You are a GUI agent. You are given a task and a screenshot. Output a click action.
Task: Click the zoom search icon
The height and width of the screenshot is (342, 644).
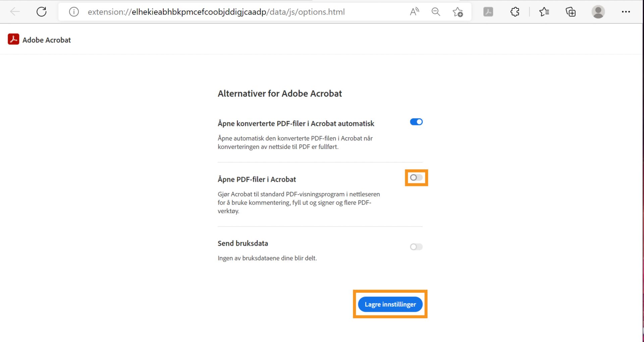tap(436, 11)
